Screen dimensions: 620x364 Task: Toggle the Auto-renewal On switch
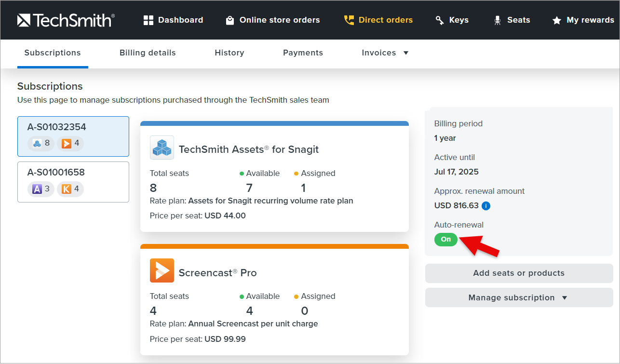446,239
